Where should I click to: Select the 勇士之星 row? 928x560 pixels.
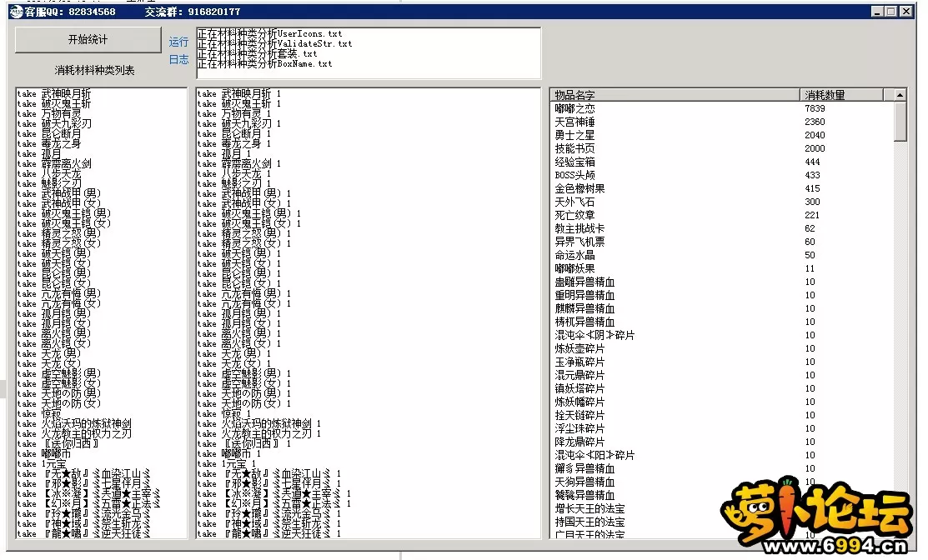[x=722, y=136]
